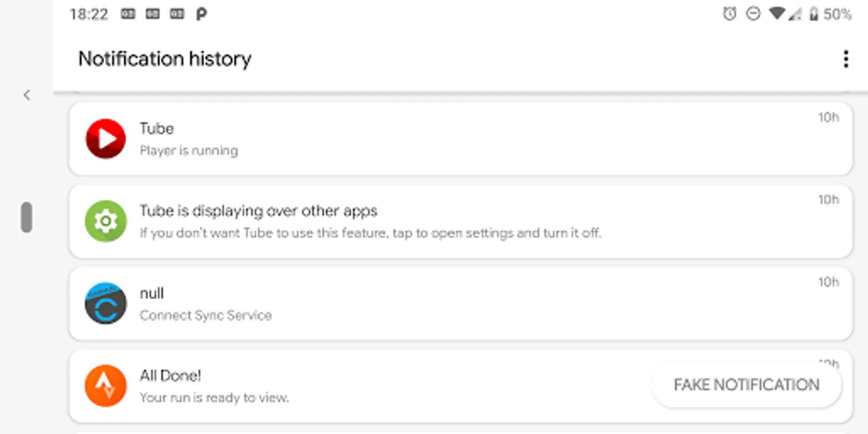Open the three-dot overflow menu
This screenshot has height=434, width=868.
pyautogui.click(x=845, y=59)
